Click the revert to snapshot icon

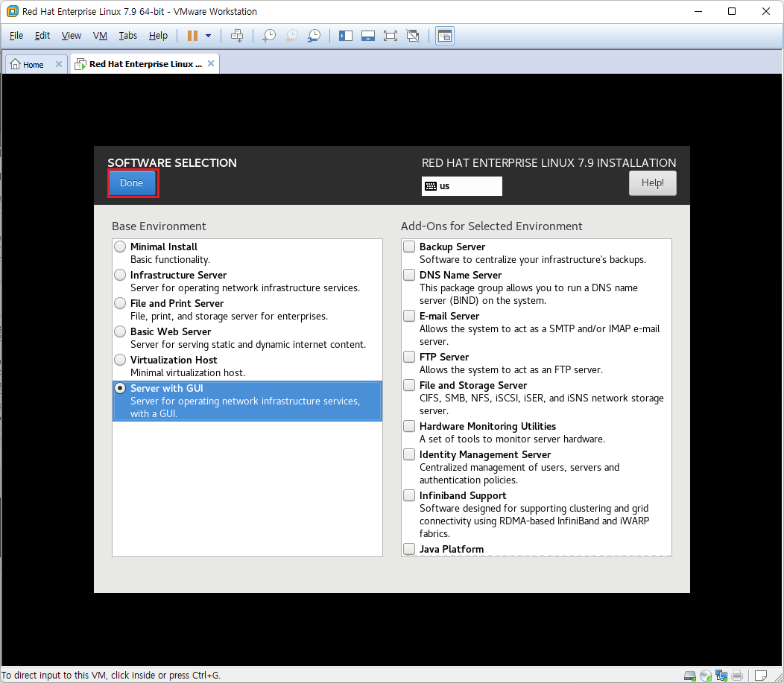click(x=291, y=36)
